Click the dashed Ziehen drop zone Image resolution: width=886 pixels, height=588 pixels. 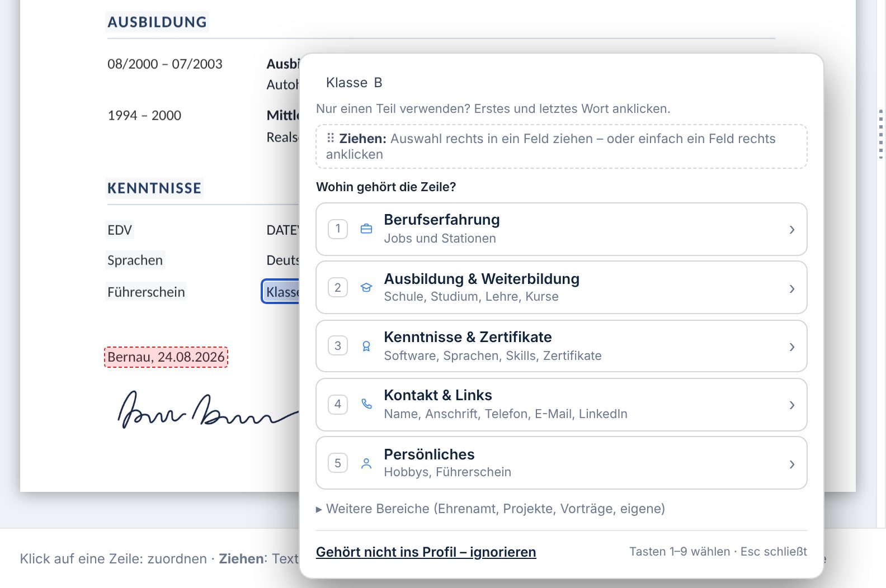(x=562, y=146)
